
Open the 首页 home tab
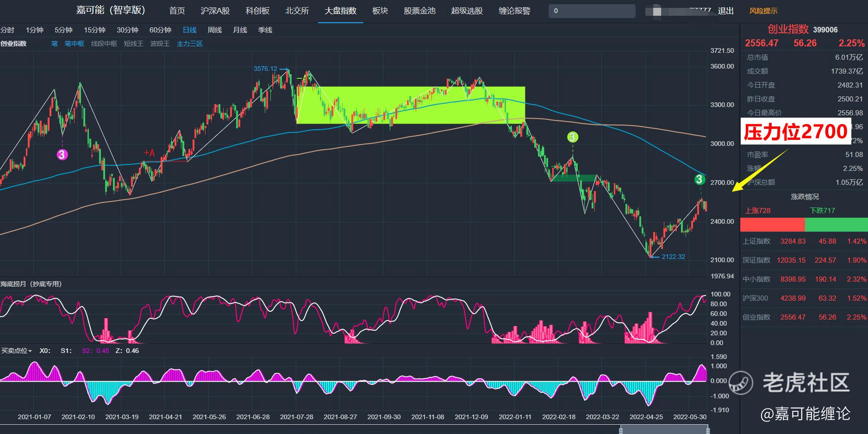click(177, 11)
